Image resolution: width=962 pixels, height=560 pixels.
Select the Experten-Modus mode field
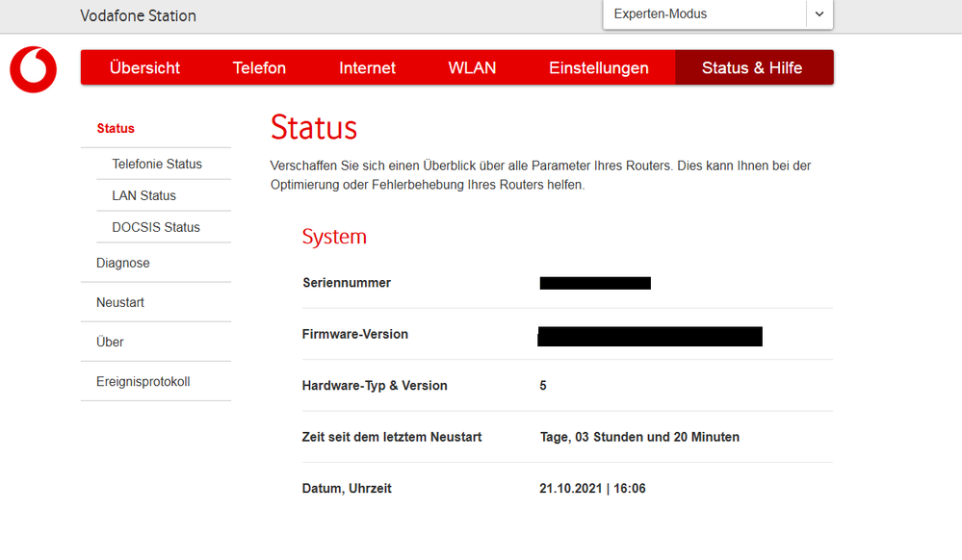(x=717, y=14)
